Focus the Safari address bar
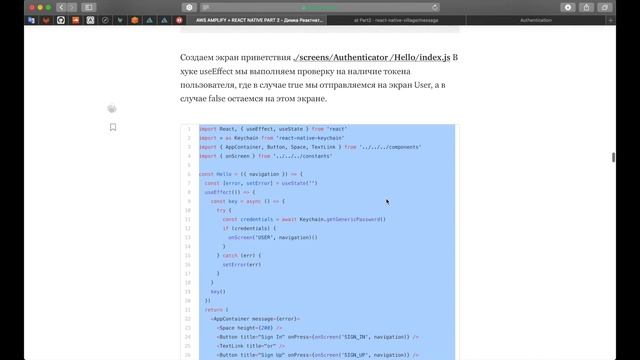Screen dimensions: 640x360 click(x=320, y=7)
